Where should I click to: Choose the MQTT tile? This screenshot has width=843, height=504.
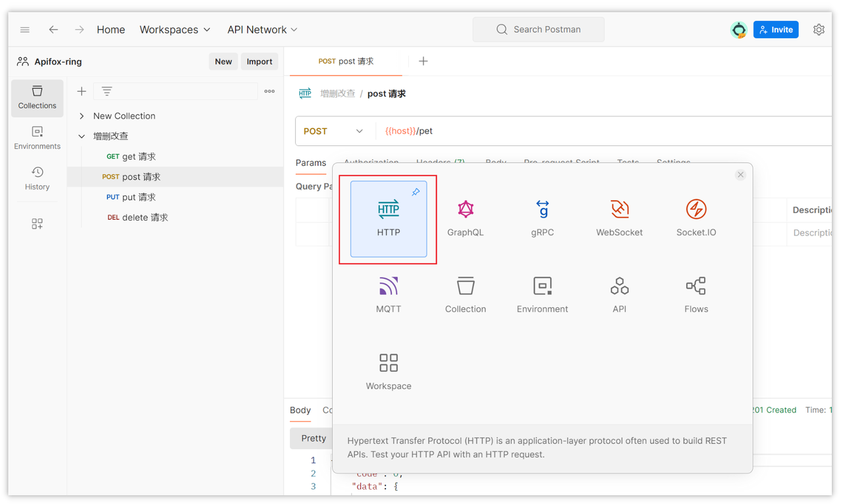click(x=389, y=295)
